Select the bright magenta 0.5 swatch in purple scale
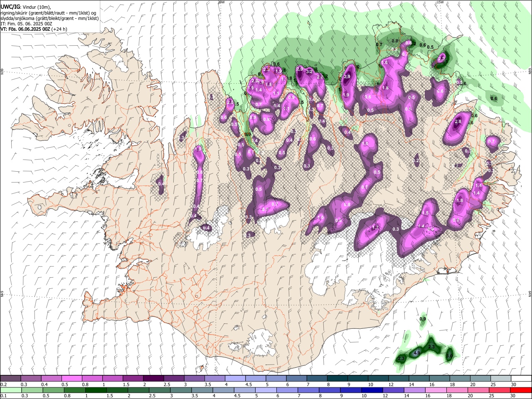The image size is (532, 399). coord(71,378)
